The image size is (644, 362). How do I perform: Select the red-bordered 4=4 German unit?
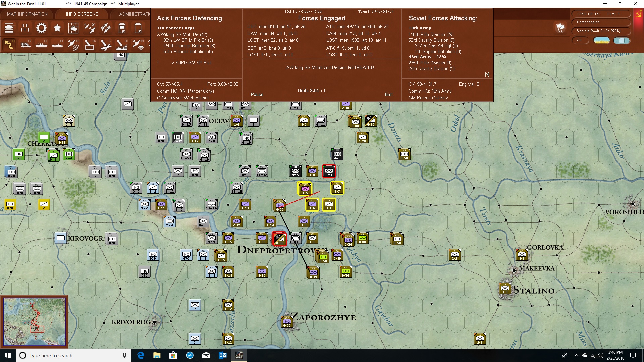pyautogui.click(x=329, y=171)
